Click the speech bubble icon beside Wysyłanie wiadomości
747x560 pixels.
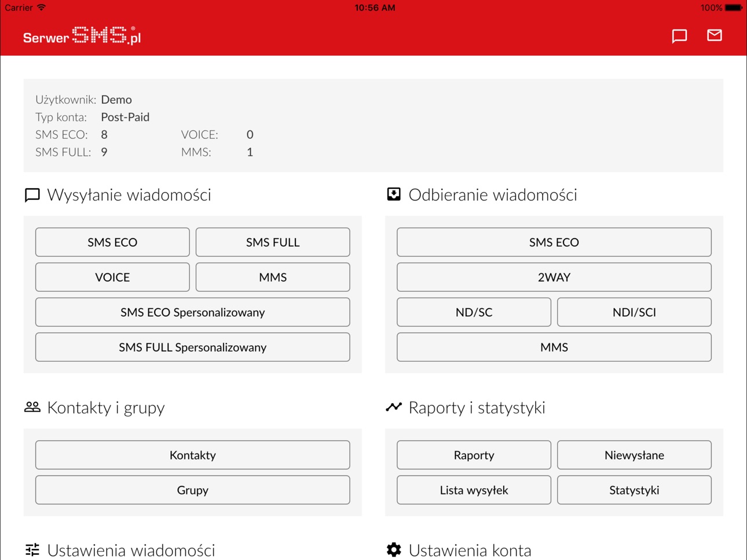coord(32,195)
